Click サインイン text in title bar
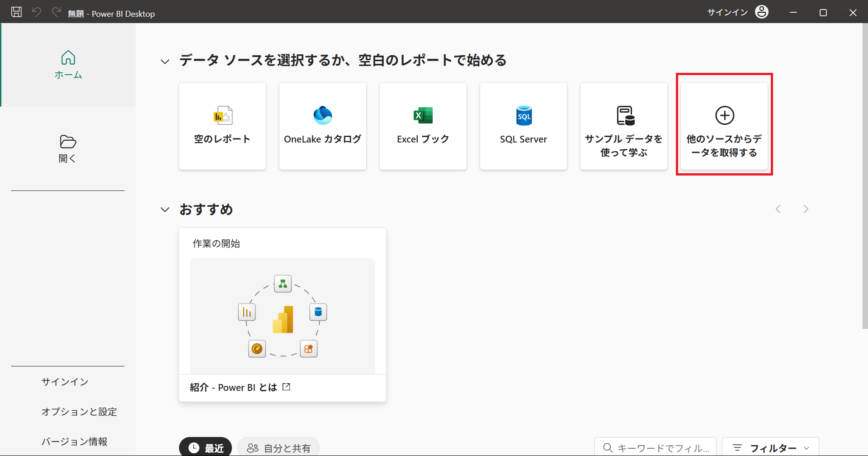Viewport: 868px width, 456px height. tap(727, 12)
